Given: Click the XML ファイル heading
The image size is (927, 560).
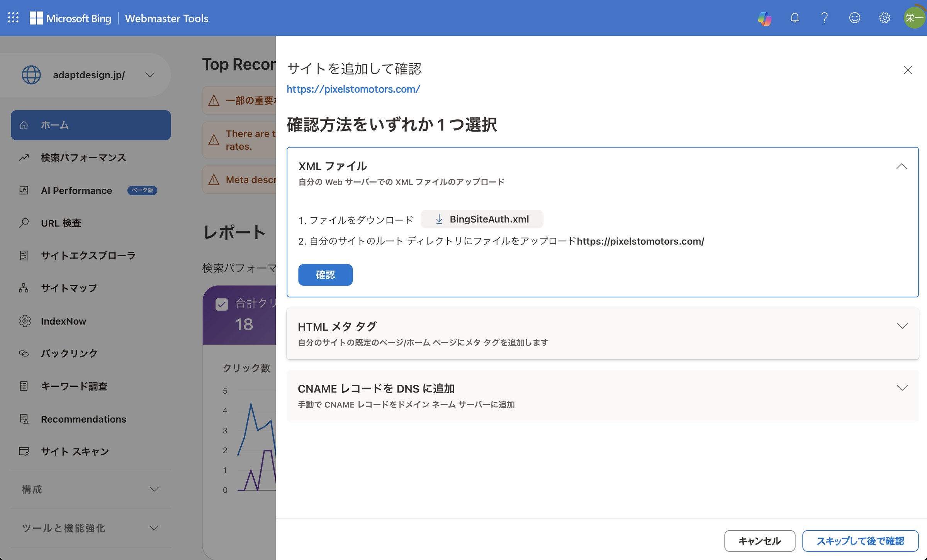Looking at the screenshot, I should 333,166.
